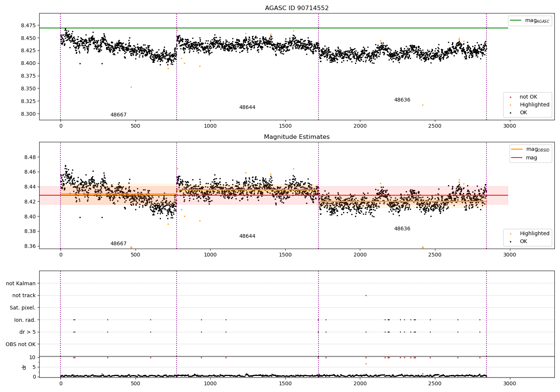The width and height of the screenshot is (560, 392).
Task: Click the red 'mag' legend entry
Action: [x=525, y=158]
